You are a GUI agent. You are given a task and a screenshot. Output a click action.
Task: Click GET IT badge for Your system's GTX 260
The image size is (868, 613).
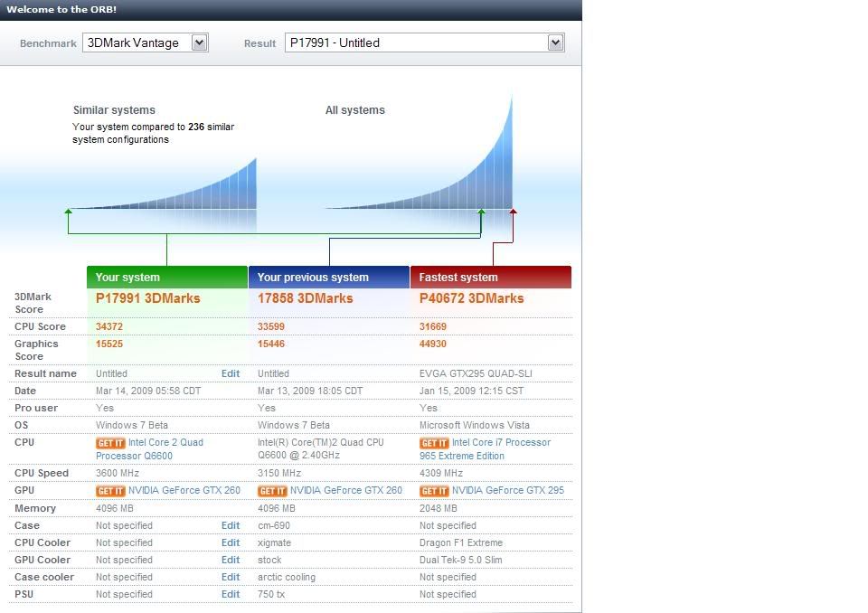click(109, 491)
